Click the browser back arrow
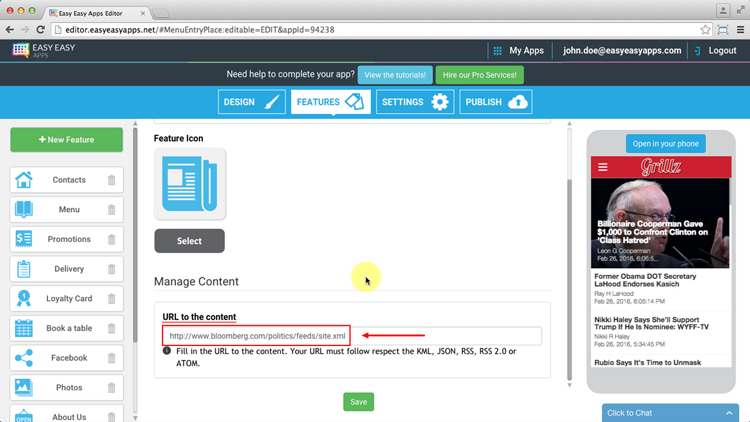 pos(10,30)
